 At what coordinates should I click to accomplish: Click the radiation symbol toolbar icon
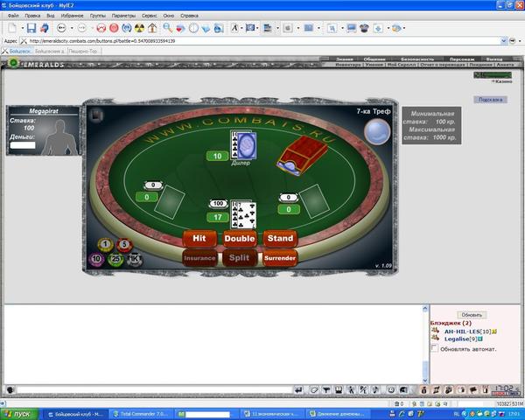click(140, 28)
